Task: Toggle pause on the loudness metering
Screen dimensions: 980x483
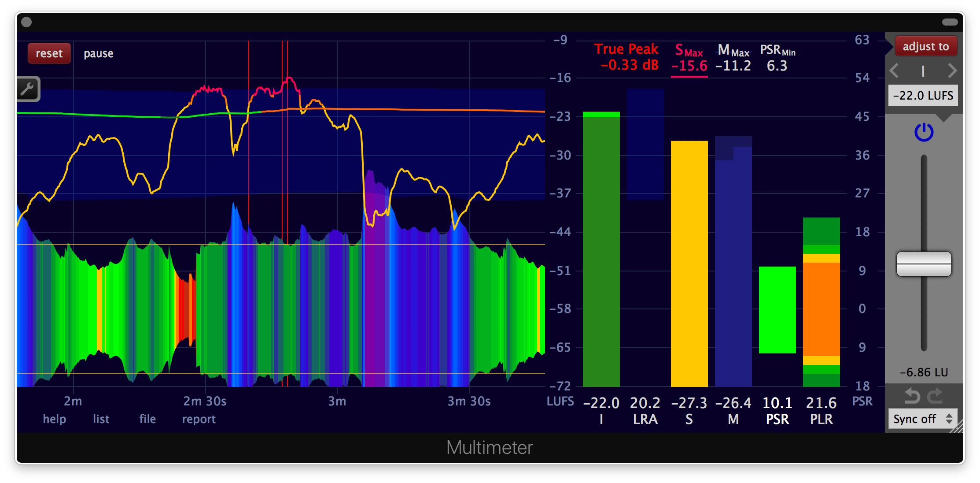Action: [98, 53]
